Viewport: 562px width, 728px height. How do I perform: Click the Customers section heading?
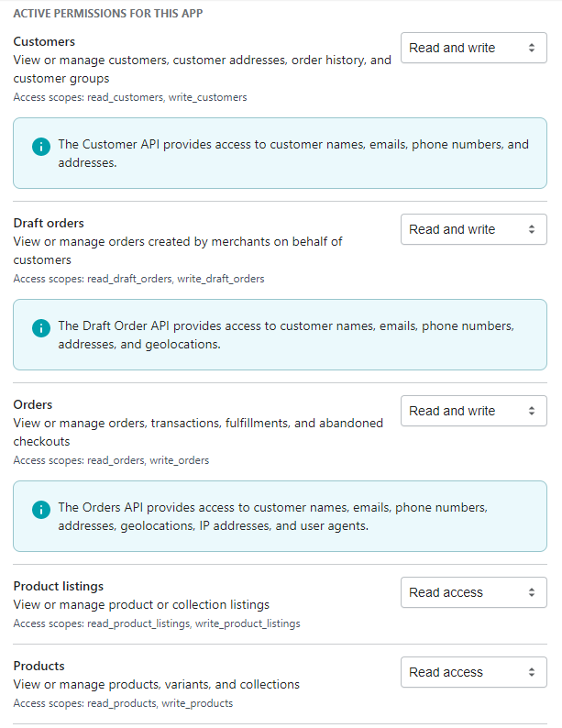click(x=44, y=42)
